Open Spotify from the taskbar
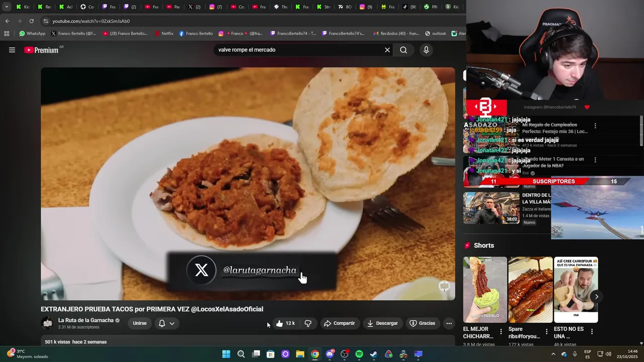Viewport: 644px width, 362px height. pyautogui.click(x=359, y=354)
